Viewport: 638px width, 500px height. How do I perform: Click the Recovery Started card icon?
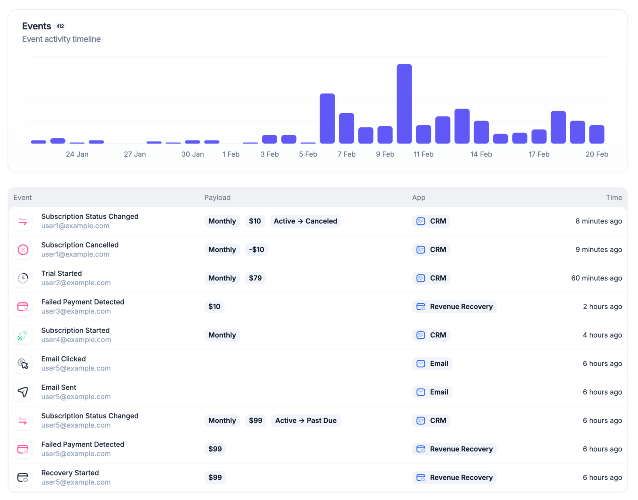click(x=23, y=477)
